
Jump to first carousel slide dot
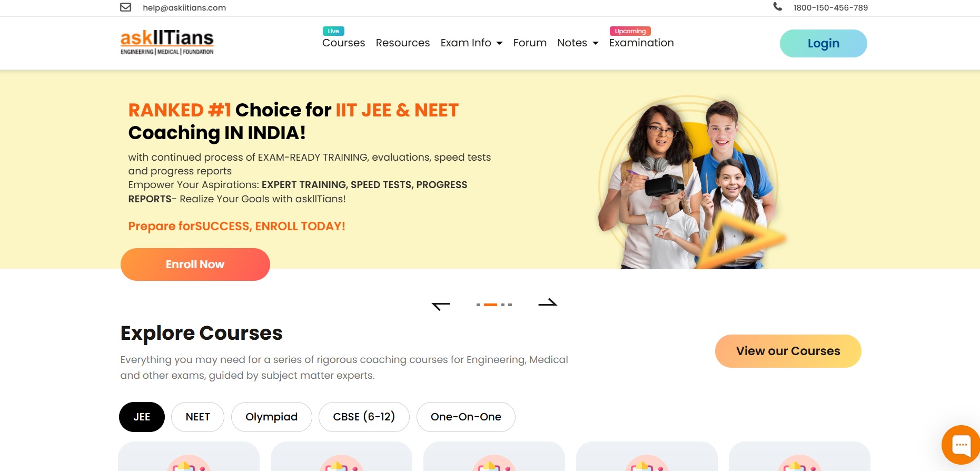coord(478,305)
